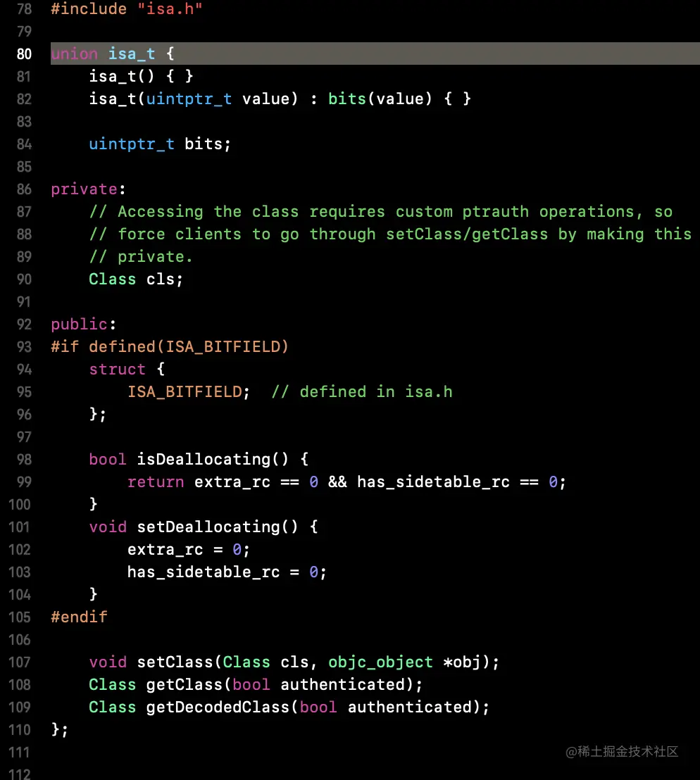Click 'extra_rc = 0;' assignment
Image resolution: width=700 pixels, height=780 pixels.
coord(189,549)
